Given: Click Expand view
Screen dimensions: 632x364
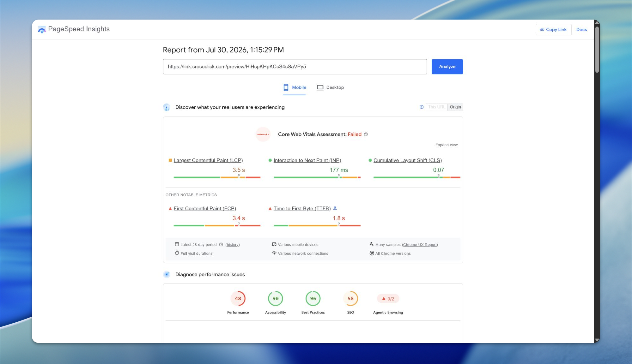Looking at the screenshot, I should pos(447,145).
